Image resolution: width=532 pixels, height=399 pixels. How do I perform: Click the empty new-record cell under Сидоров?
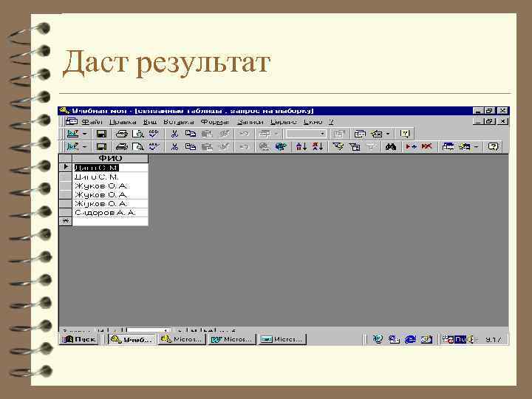point(110,221)
